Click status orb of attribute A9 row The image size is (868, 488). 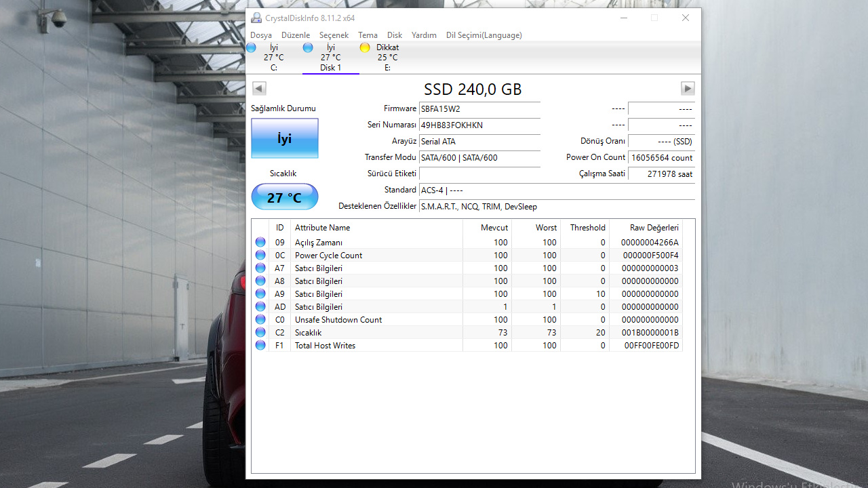[260, 294]
